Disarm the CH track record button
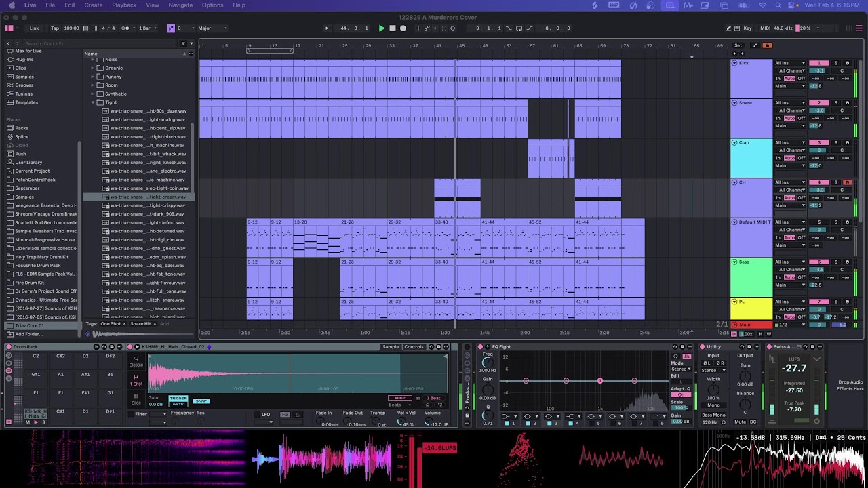 [x=847, y=182]
